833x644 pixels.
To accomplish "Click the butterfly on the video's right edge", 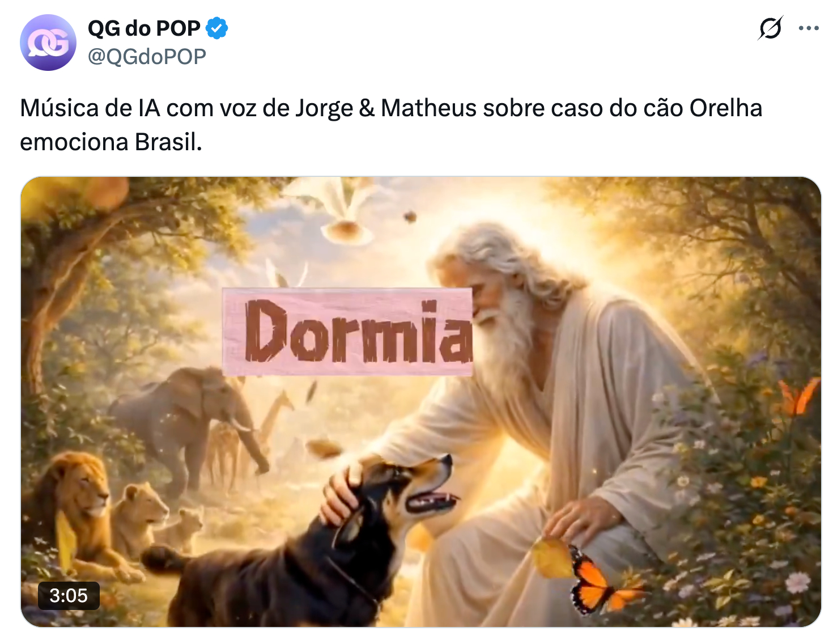I will click(798, 396).
